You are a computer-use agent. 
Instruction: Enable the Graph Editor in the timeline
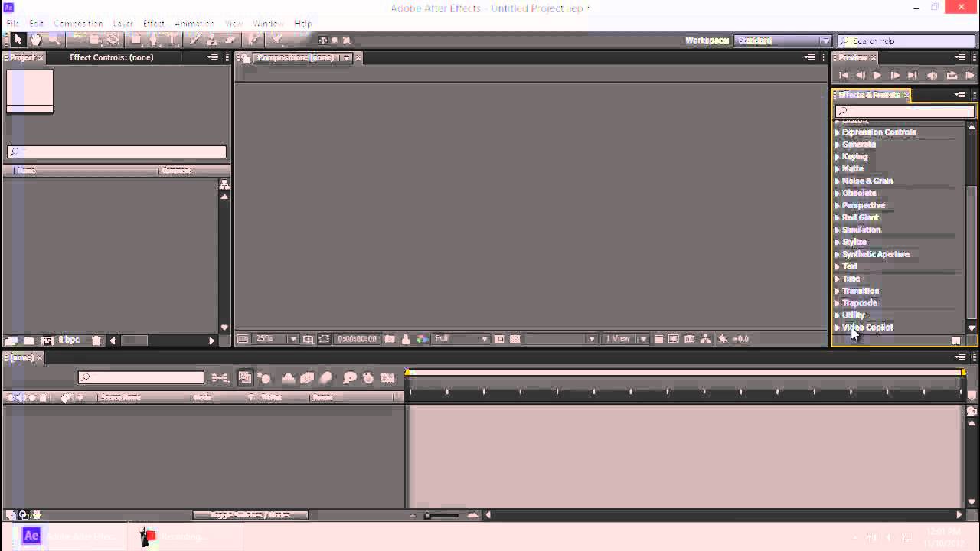pos(387,377)
